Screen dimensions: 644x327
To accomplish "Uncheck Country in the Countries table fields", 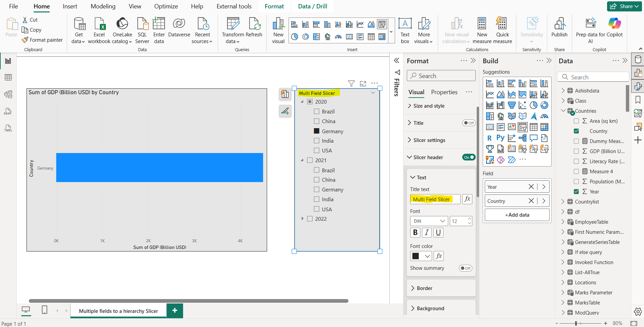I will pyautogui.click(x=577, y=131).
